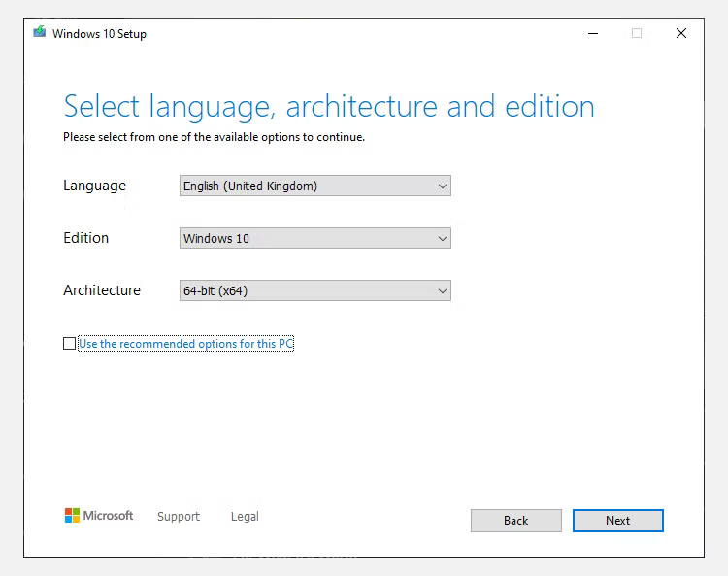Tick the recommended options checkbox box

coord(69,344)
